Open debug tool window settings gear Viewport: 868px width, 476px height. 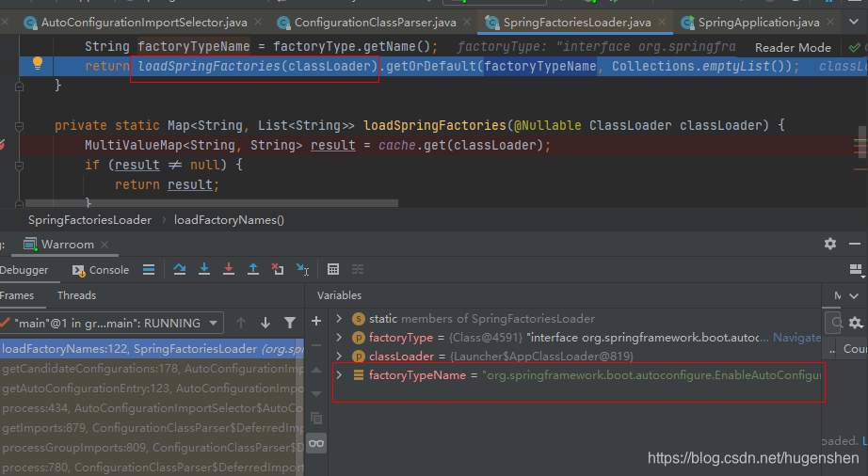pos(829,244)
